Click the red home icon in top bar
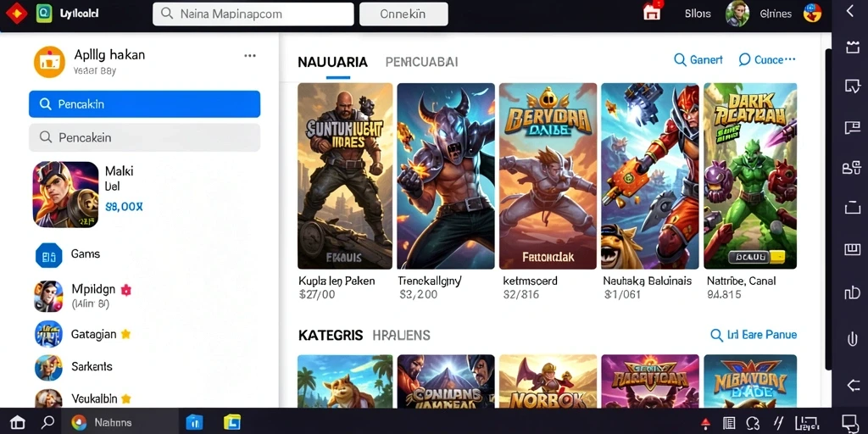Viewport: 868px width, 434px height. tap(652, 12)
